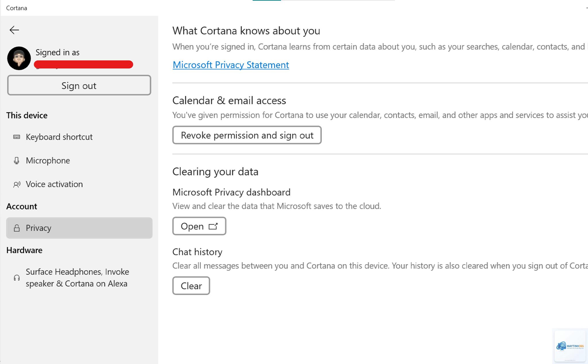Open the Microsoft Privacy Statement link
The image size is (588, 364).
pos(231,65)
